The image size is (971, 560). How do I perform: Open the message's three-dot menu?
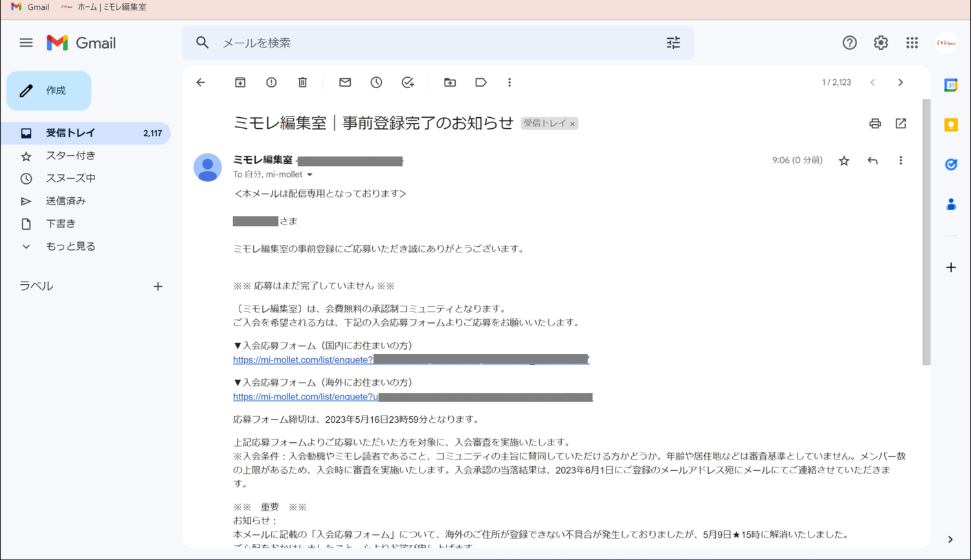tap(900, 161)
